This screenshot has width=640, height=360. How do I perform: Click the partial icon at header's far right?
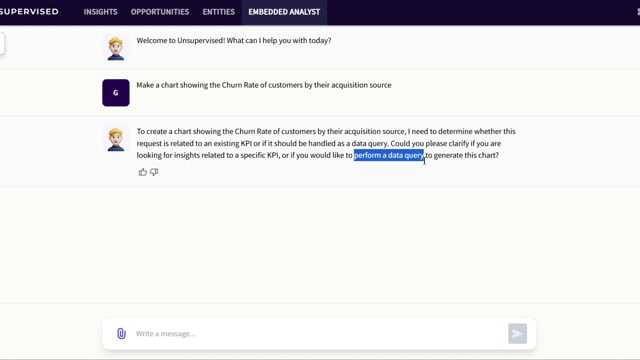coord(638,12)
